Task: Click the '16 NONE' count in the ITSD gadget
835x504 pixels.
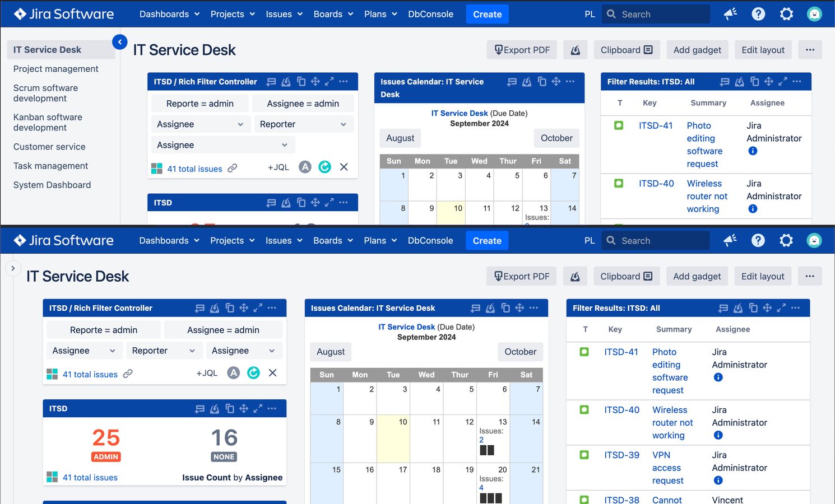Action: 224,444
